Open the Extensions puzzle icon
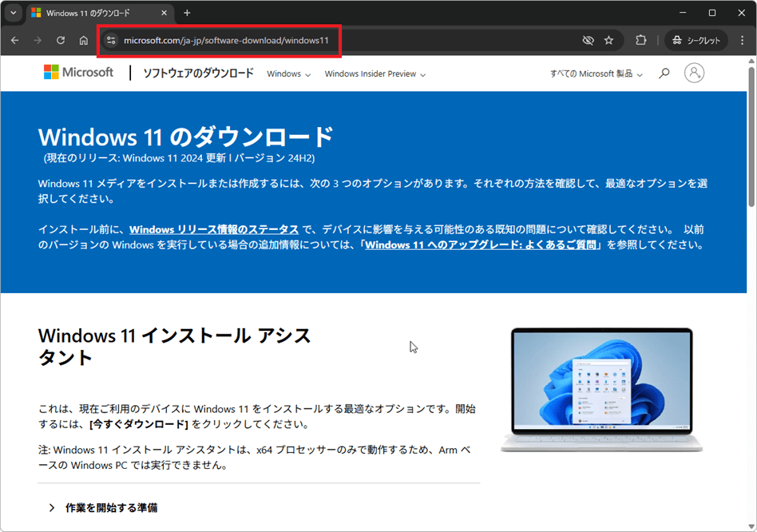 coord(640,40)
